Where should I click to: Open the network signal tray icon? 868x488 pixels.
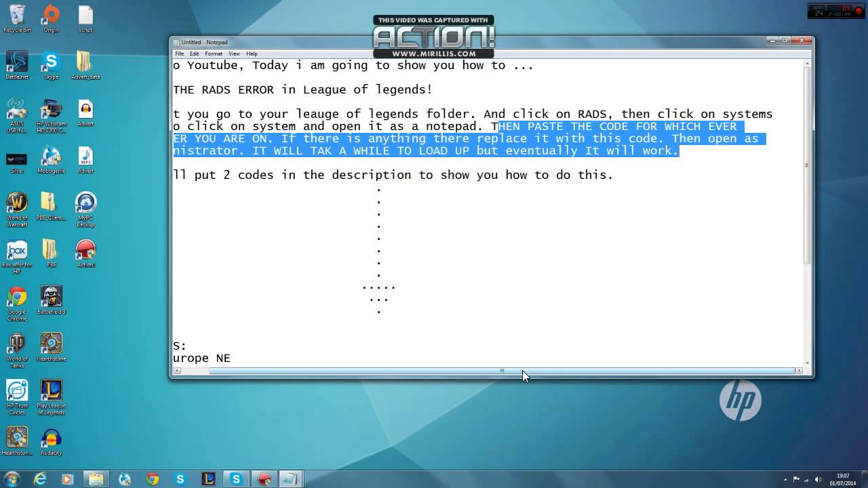coord(808,479)
